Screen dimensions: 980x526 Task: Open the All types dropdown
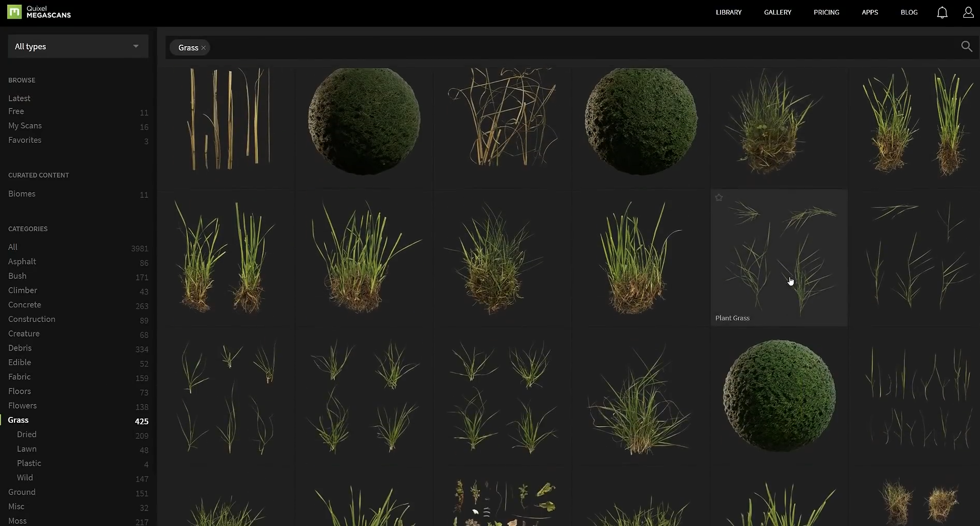78,47
